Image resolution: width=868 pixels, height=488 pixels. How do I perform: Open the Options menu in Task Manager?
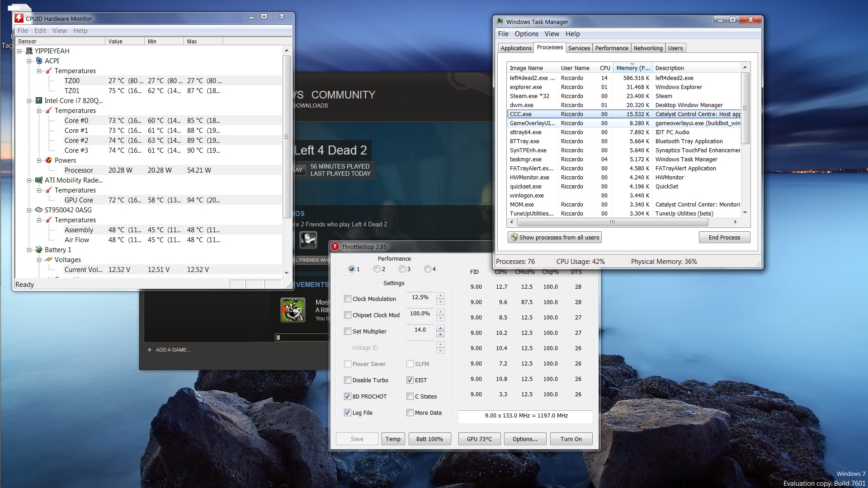point(527,34)
